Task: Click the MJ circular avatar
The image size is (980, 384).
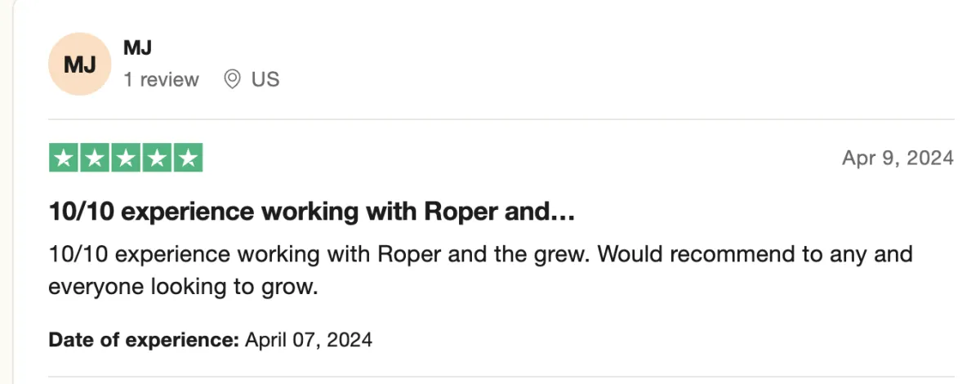Action: click(x=80, y=65)
